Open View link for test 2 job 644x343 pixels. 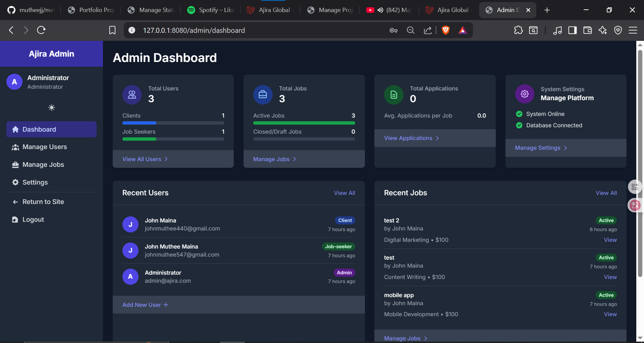click(x=610, y=240)
